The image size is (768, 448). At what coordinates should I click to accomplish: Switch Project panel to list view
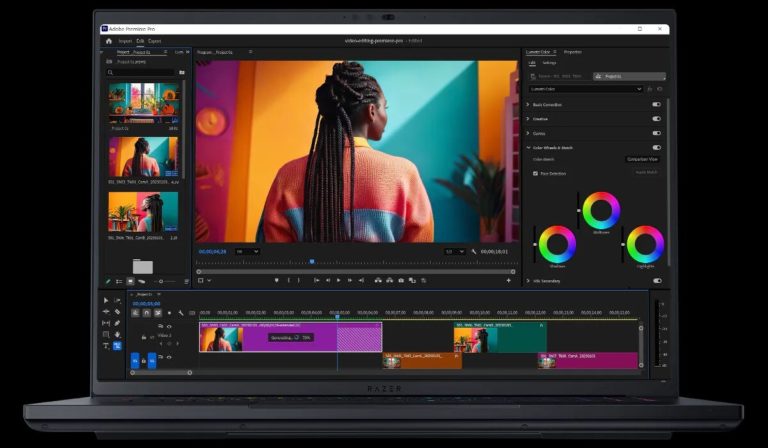(119, 282)
